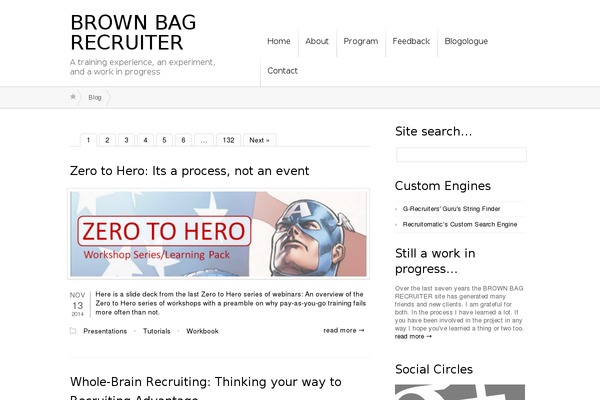Click the ellipsis pagination item

coord(204,140)
